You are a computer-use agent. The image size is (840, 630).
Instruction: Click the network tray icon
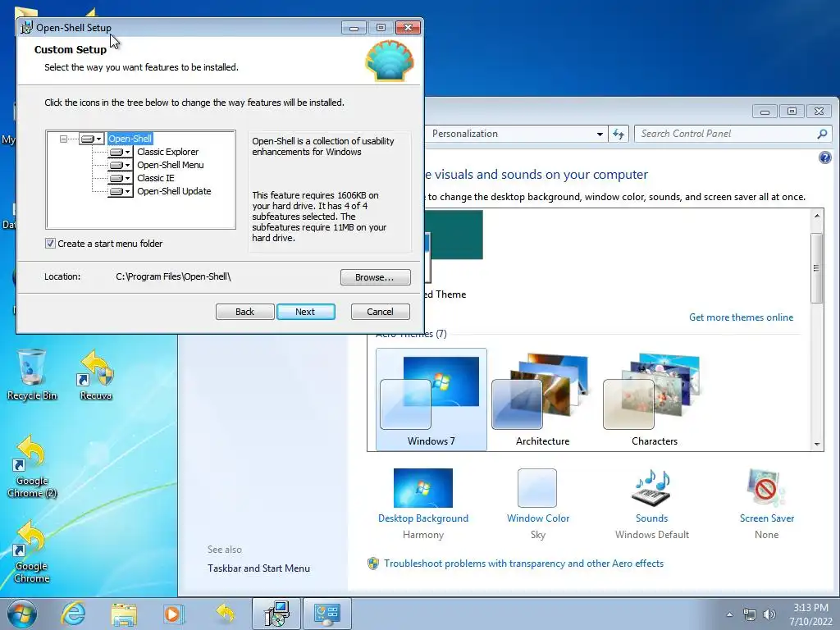pyautogui.click(x=750, y=614)
